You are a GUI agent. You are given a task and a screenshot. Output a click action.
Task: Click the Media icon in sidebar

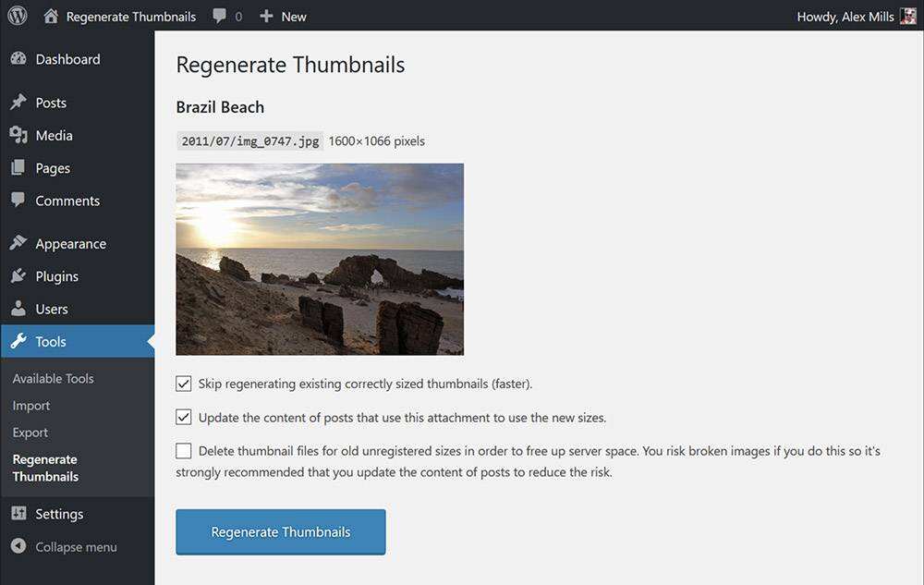click(18, 136)
